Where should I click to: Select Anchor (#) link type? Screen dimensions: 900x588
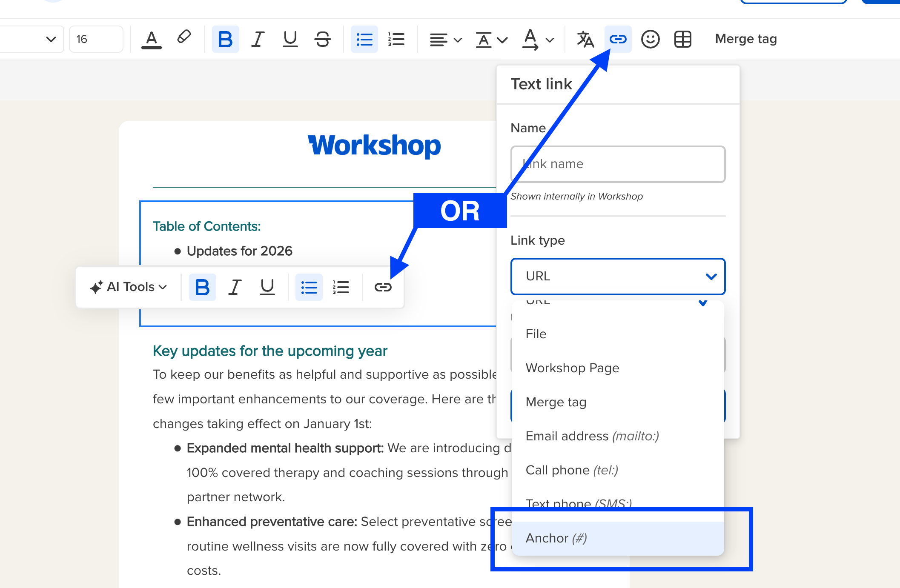[618, 538]
